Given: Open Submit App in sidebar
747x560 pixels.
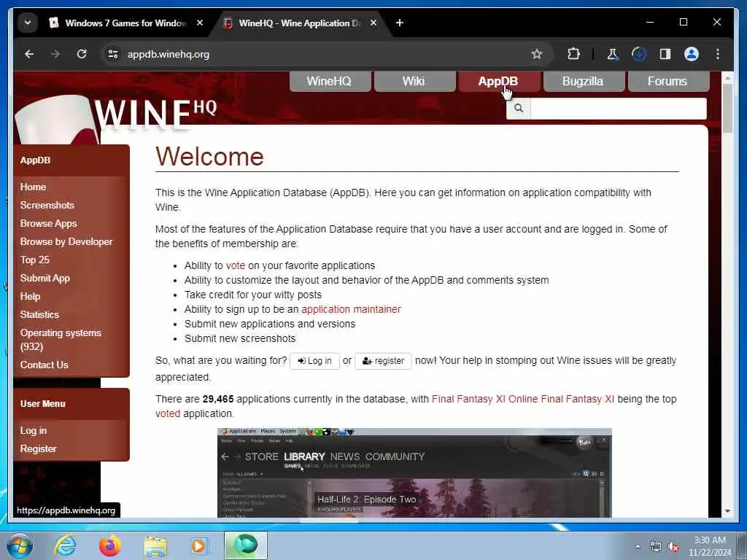Looking at the screenshot, I should pos(44,278).
